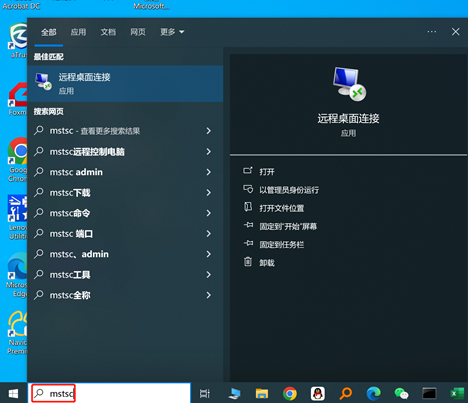This screenshot has width=468, height=403.
Task: Open QQ penguin icon on taskbar
Action: click(318, 394)
